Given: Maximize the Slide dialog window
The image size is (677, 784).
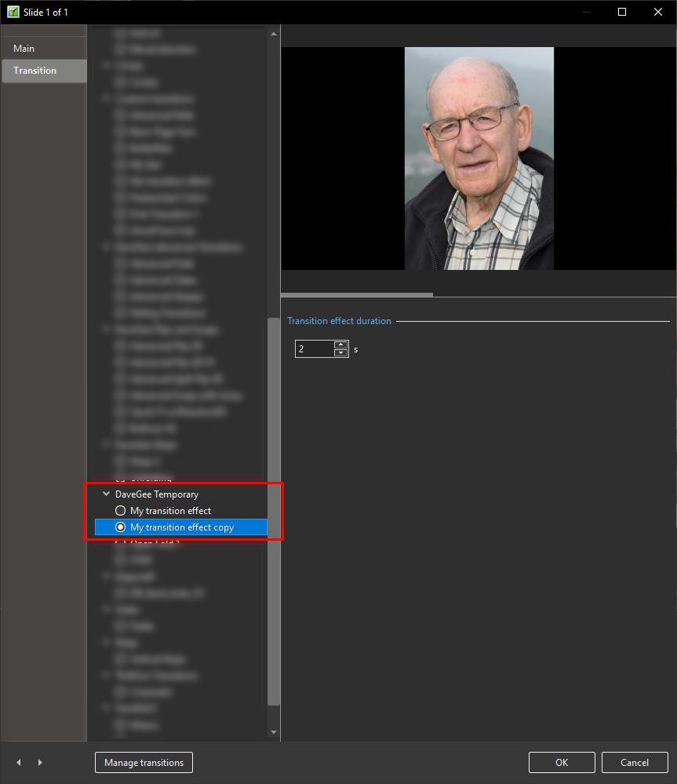Looking at the screenshot, I should 622,12.
